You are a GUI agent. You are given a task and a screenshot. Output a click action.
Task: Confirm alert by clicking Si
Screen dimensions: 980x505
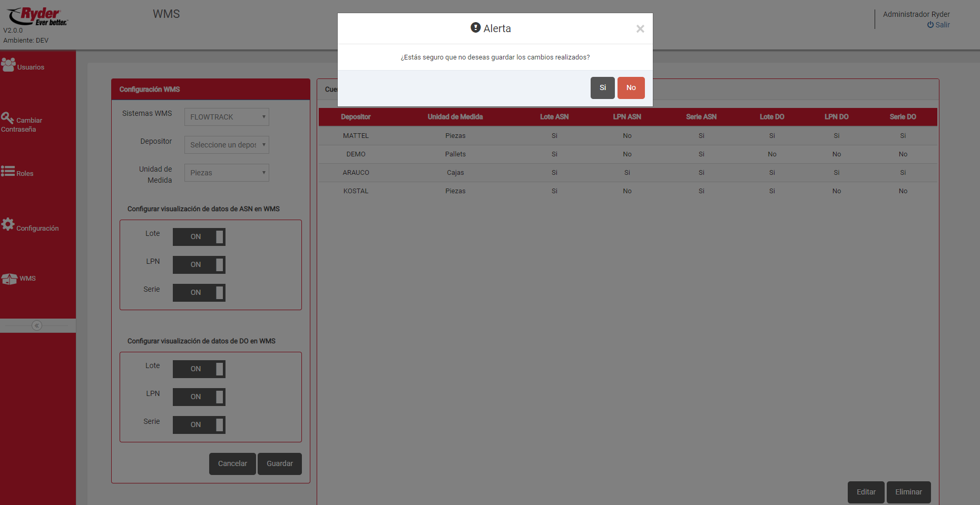point(602,88)
